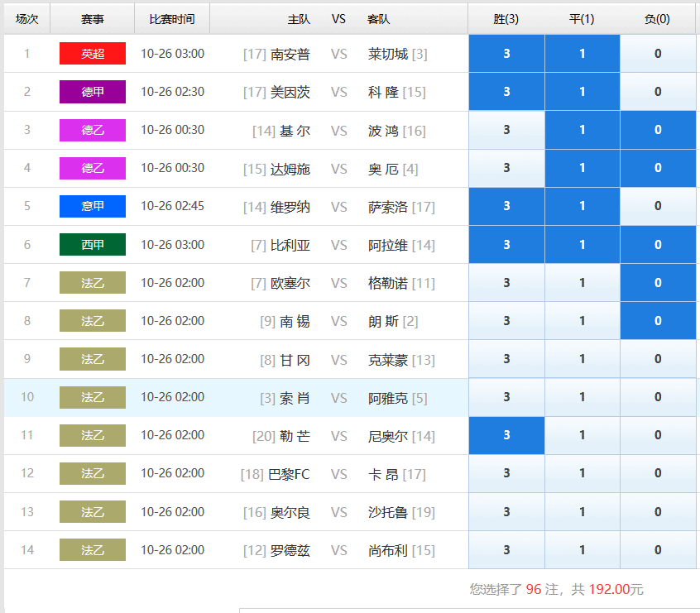
Task: Click 德乙 tag in match 3 row
Action: point(93,130)
